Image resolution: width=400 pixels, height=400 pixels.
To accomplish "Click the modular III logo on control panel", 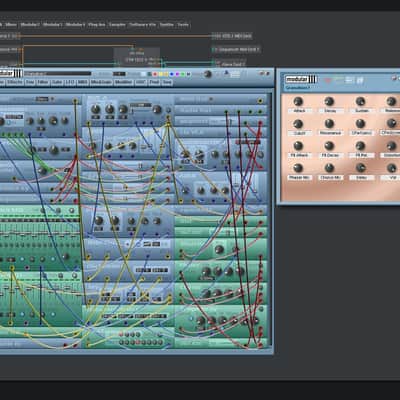I will coord(301,79).
